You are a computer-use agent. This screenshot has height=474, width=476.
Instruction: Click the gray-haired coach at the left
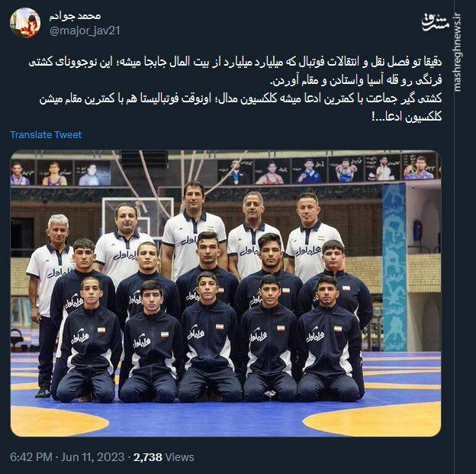click(50, 304)
